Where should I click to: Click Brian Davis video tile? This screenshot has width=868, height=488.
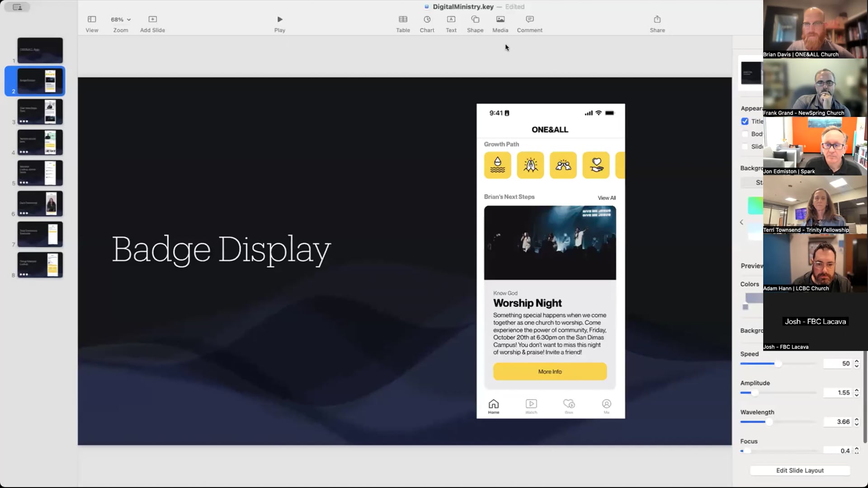coord(815,29)
